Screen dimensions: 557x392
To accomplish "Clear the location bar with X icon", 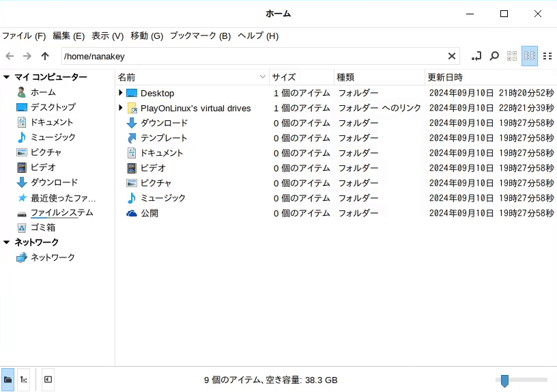I will [451, 56].
